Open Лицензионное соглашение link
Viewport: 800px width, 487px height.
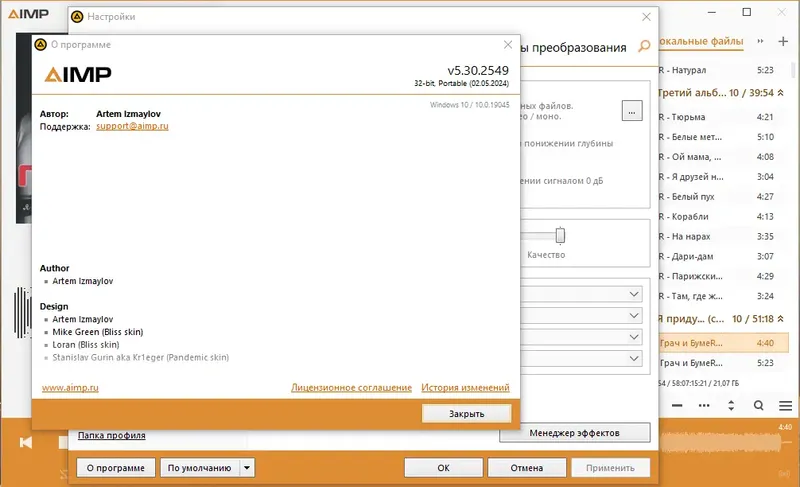(352, 388)
